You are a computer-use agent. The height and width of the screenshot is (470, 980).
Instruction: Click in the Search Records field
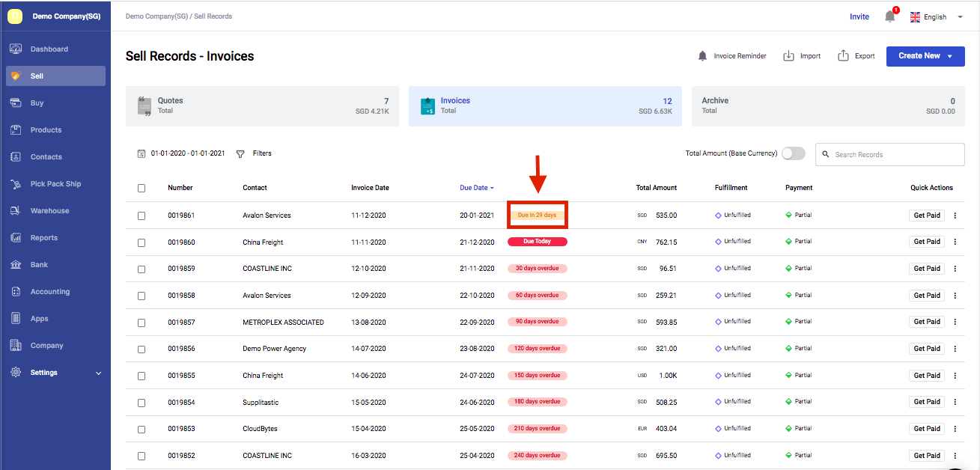(x=890, y=155)
